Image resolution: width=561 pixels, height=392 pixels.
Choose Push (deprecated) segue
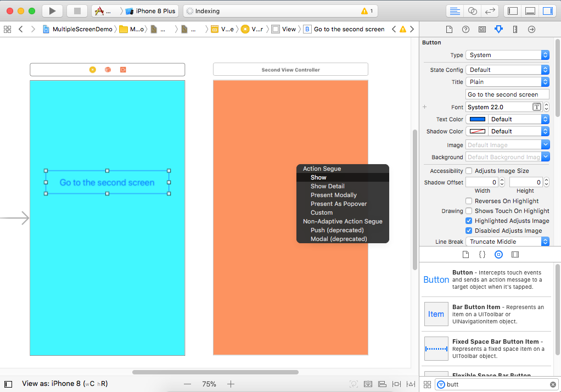tap(343, 230)
